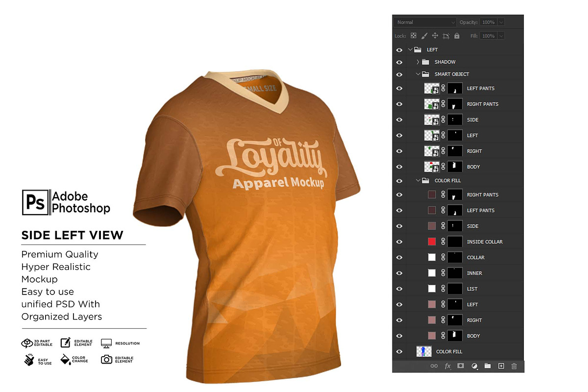This screenshot has width=588, height=392.
Task: Create new adjustment layer icon
Action: pos(474,366)
